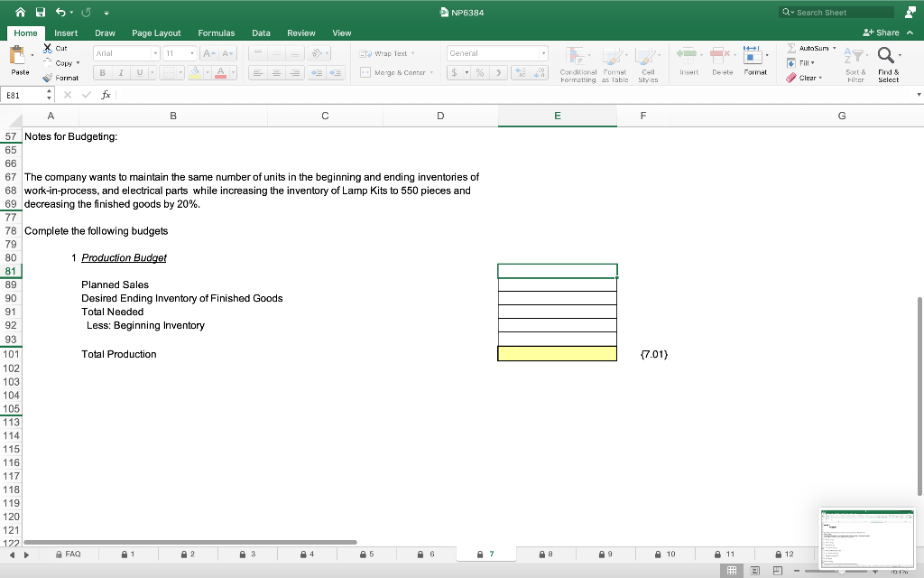924x578 pixels.
Task: Open the font size dropdown
Action: (191, 53)
